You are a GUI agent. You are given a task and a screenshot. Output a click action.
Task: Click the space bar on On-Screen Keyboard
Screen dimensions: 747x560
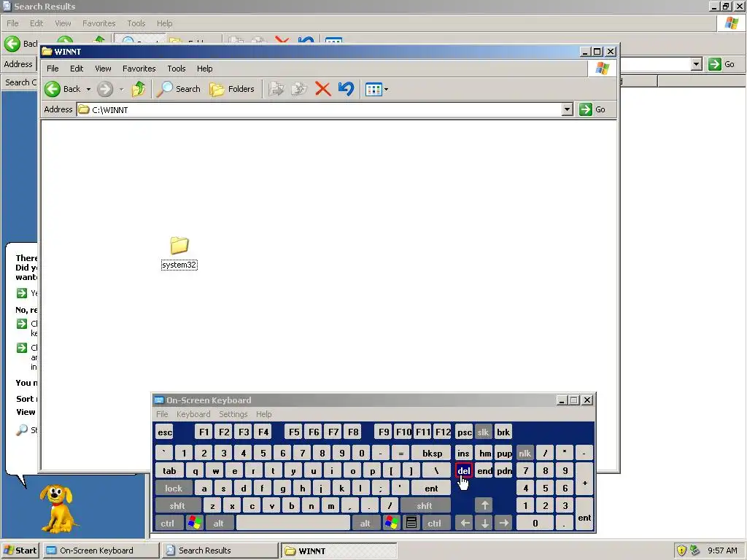pos(293,523)
